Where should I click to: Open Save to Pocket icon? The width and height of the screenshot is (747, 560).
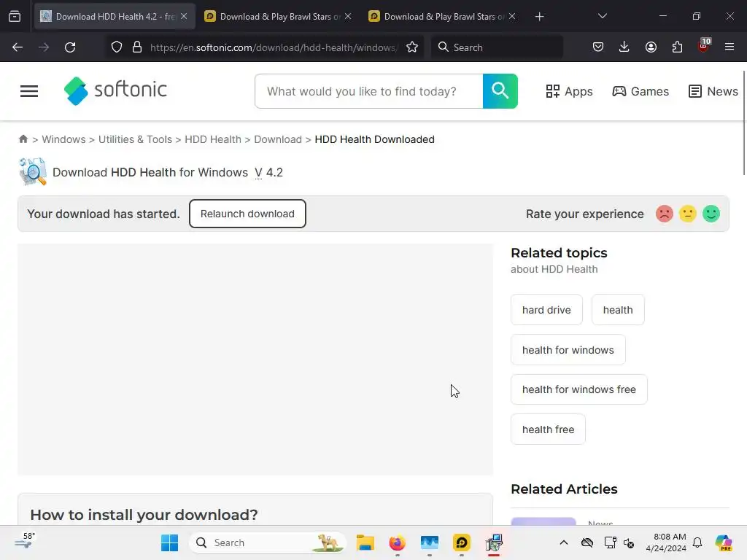click(x=598, y=47)
